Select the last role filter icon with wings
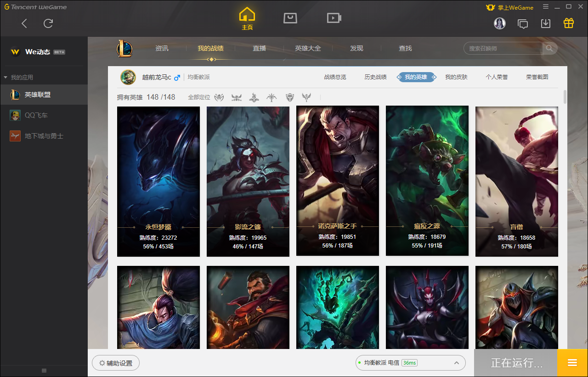The width and height of the screenshot is (588, 377). coord(306,97)
